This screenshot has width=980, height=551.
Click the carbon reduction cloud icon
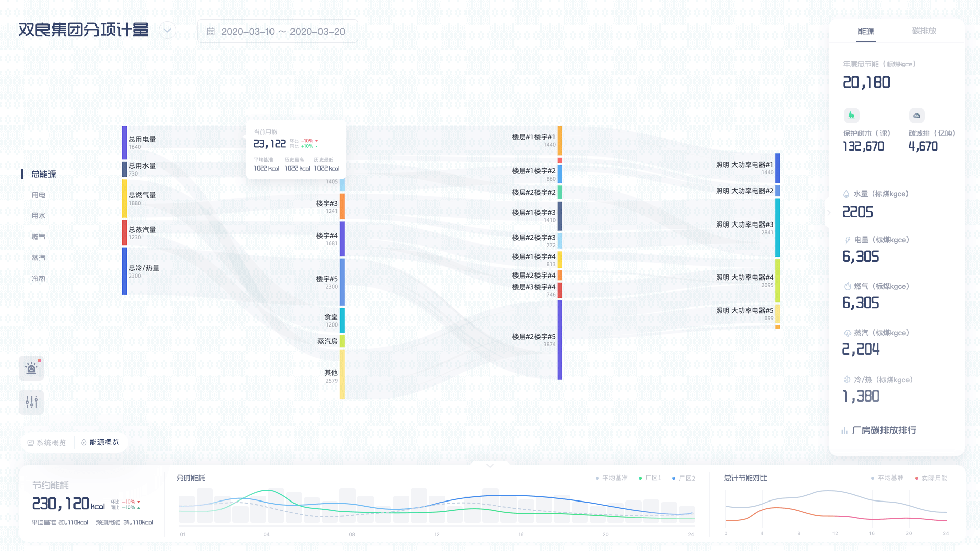pyautogui.click(x=917, y=116)
